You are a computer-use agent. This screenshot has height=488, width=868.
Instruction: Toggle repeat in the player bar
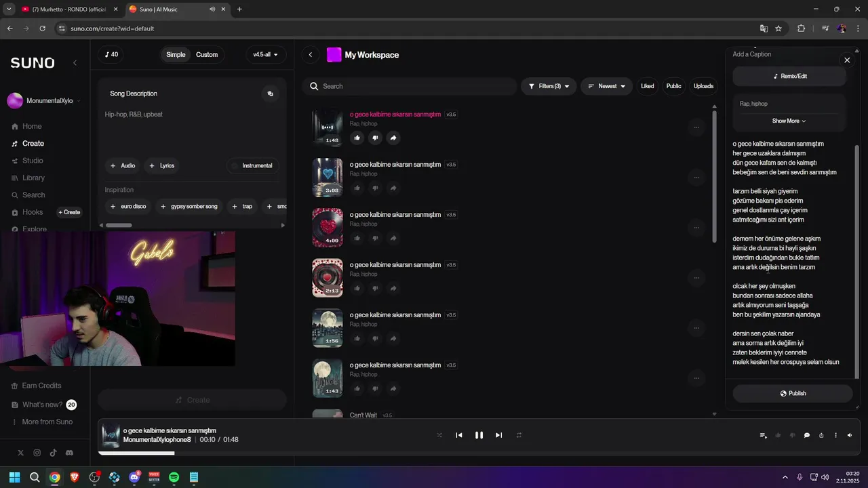[519, 435]
